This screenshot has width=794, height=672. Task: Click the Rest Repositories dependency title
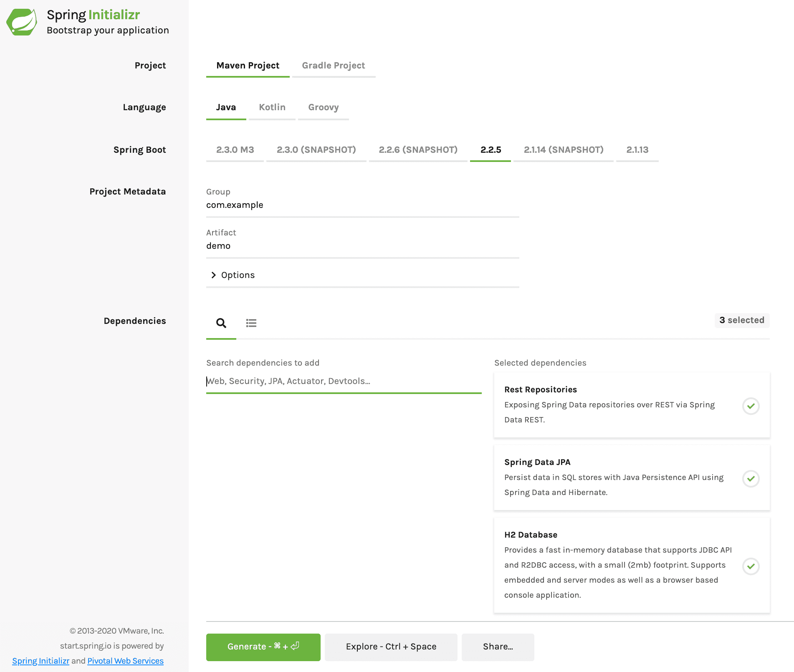[x=541, y=389]
